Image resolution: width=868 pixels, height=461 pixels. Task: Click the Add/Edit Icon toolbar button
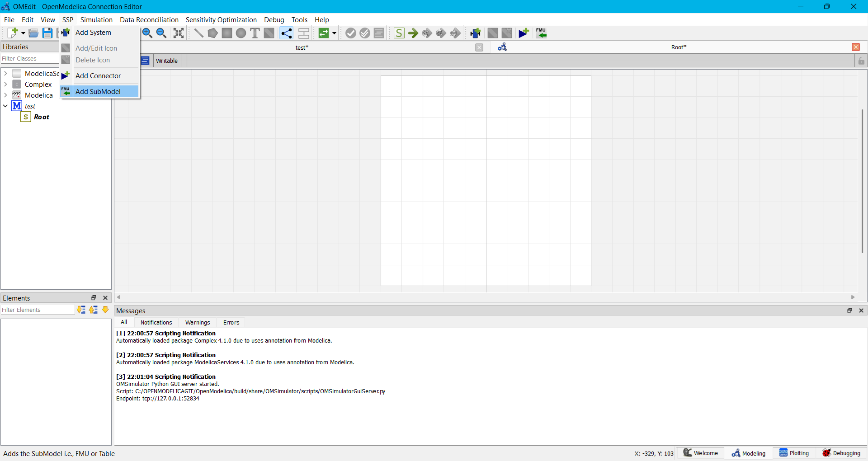coord(493,33)
